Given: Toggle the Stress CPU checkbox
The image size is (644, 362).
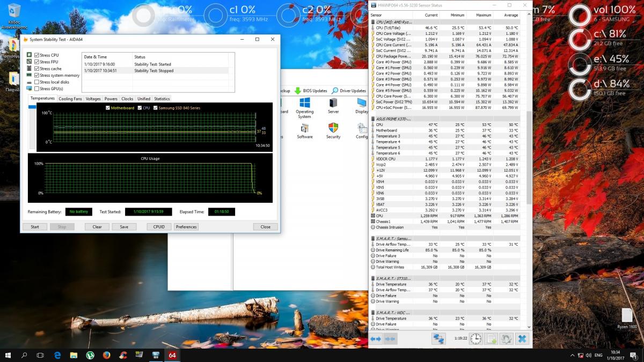Looking at the screenshot, I should click(x=36, y=55).
